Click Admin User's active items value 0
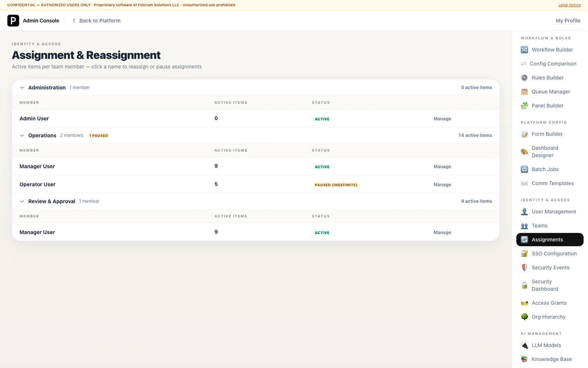The height and width of the screenshot is (368, 588). (x=216, y=118)
